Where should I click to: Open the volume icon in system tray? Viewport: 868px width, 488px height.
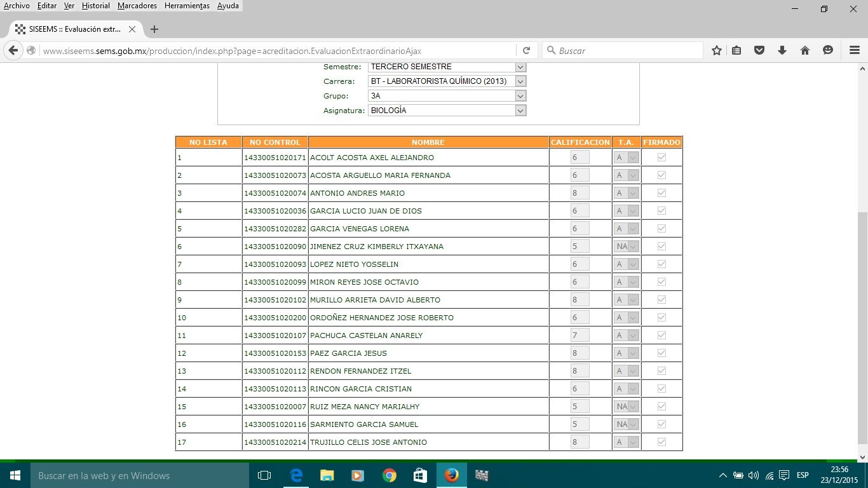pyautogui.click(x=754, y=475)
